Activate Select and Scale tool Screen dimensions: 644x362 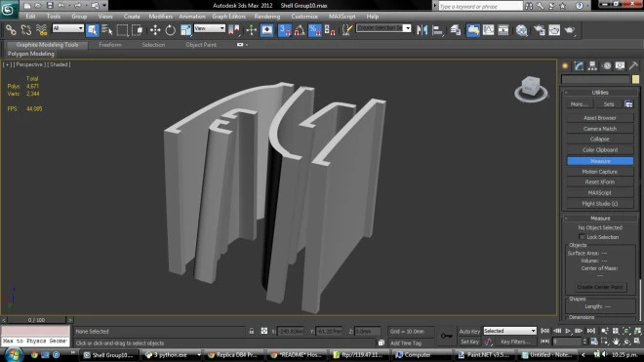[x=185, y=30]
